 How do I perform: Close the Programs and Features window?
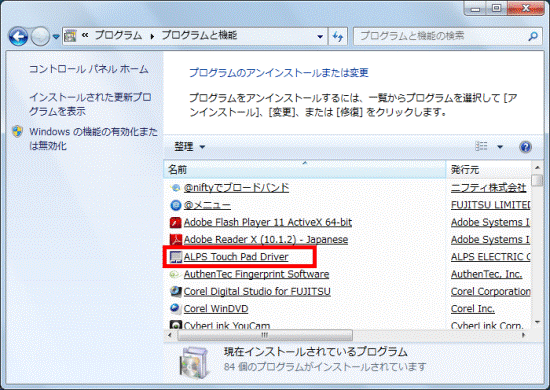[x=526, y=8]
